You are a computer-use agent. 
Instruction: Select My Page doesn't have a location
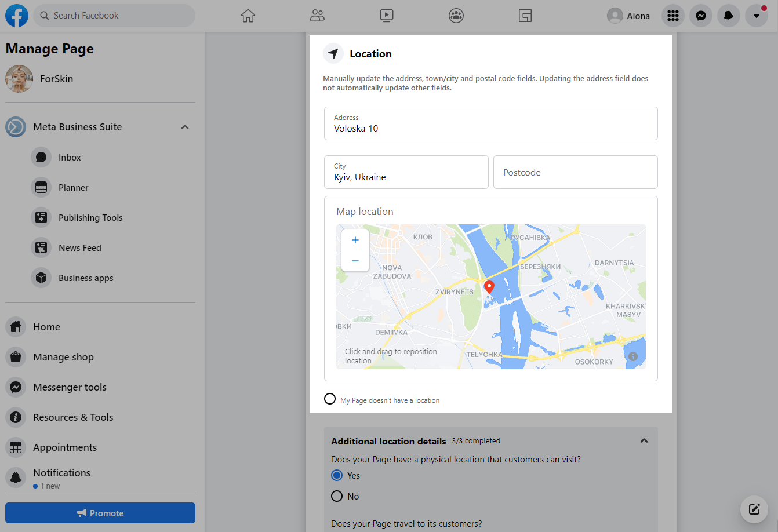pyautogui.click(x=330, y=399)
